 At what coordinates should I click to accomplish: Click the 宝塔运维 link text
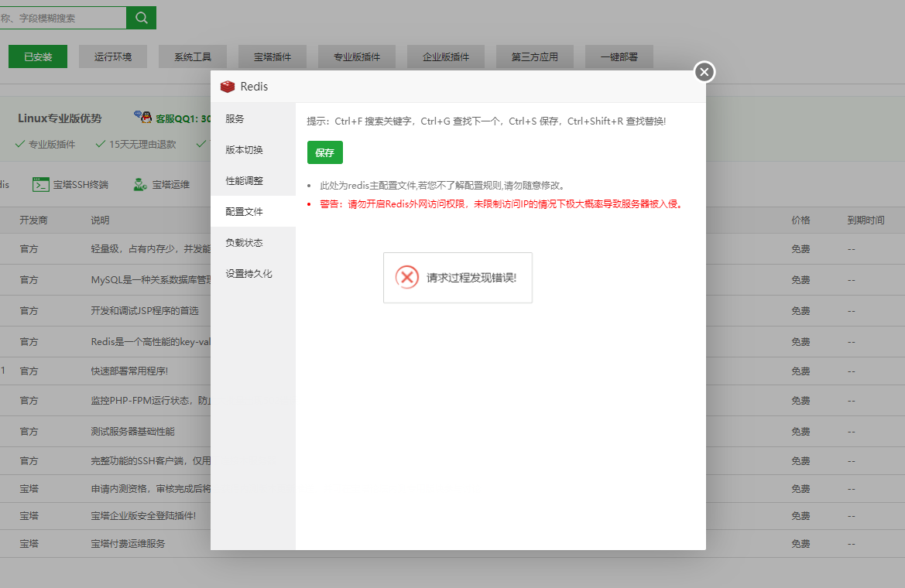click(x=171, y=185)
